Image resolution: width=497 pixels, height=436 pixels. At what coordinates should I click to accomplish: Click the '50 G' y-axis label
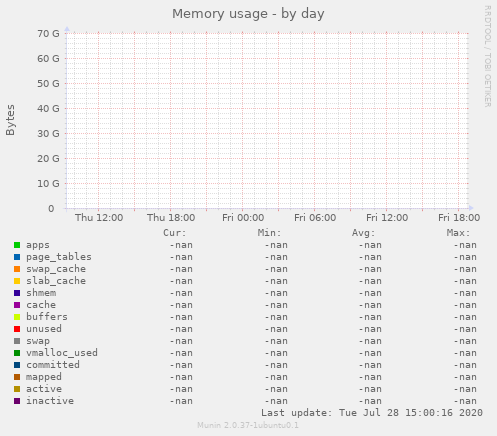[48, 83]
